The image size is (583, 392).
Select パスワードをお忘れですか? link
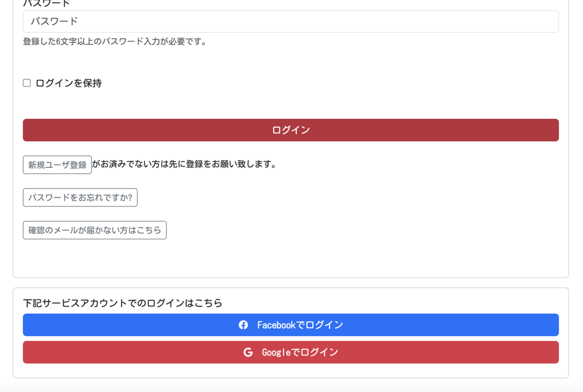80,198
